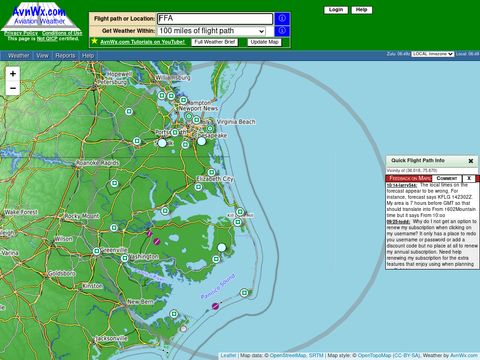480x360 pixels.
Task: Open the Get Weather Within dropdown
Action: click(212, 31)
